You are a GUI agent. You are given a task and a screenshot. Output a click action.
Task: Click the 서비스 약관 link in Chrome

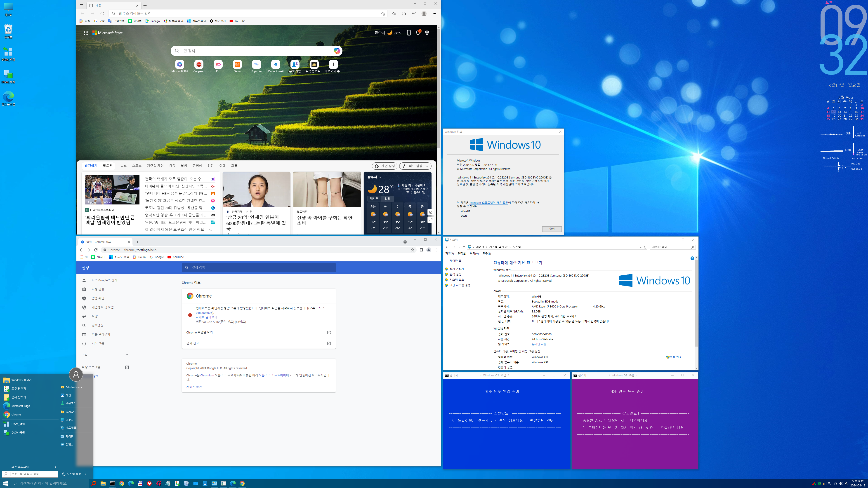[194, 387]
